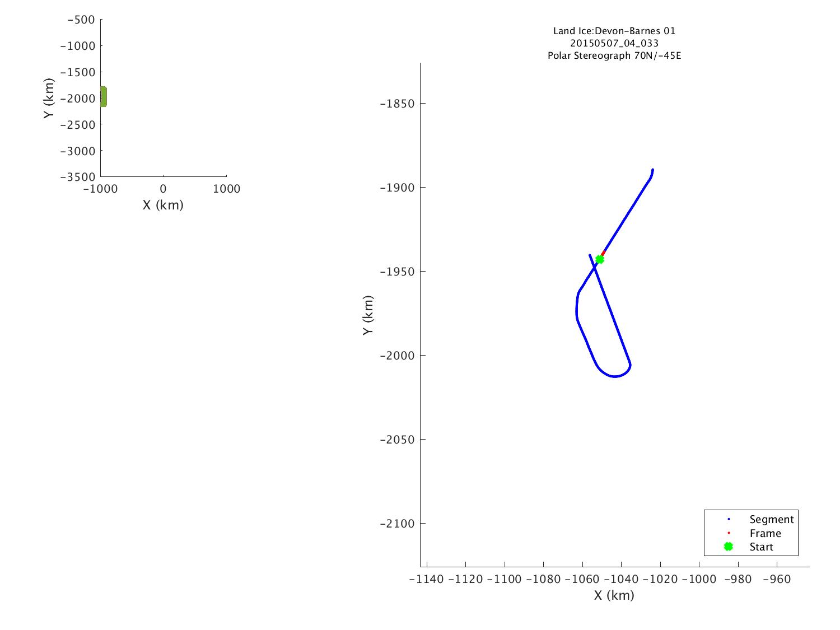
Task: Select the 'Frame' legend label
Action: (765, 534)
